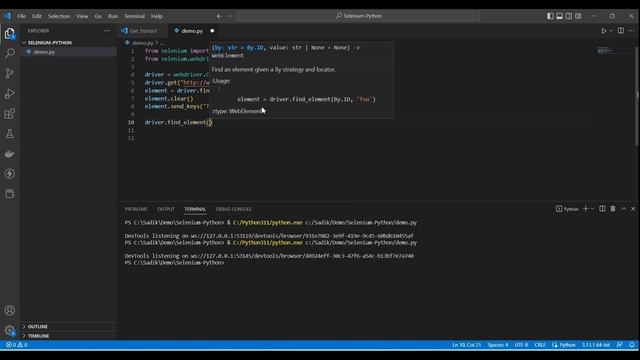
Task: Run Python file with play button
Action: click(604, 31)
